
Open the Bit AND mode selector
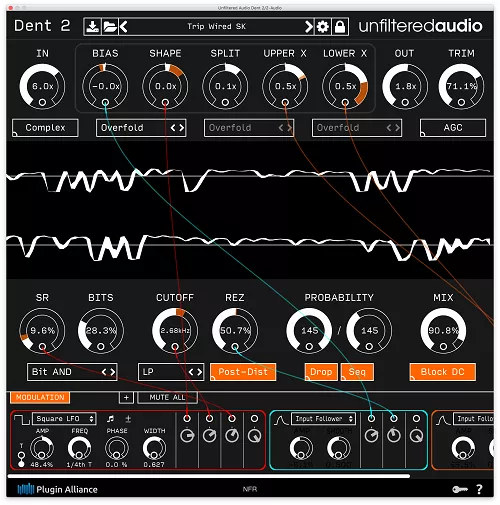tap(72, 372)
